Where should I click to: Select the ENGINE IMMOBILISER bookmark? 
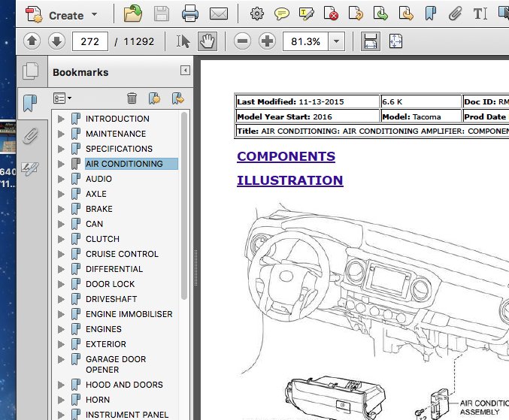click(129, 314)
